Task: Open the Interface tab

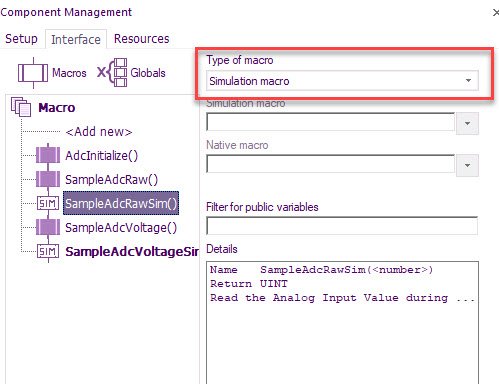Action: [76, 39]
